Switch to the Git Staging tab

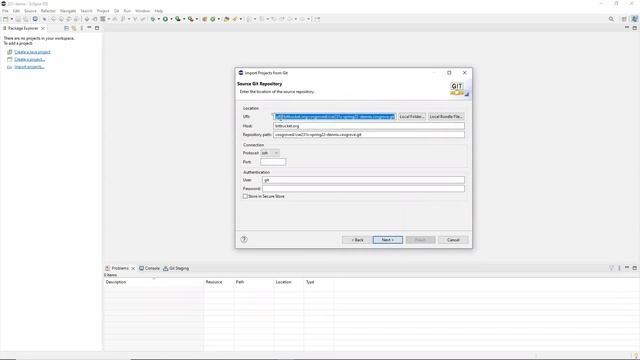click(176, 268)
